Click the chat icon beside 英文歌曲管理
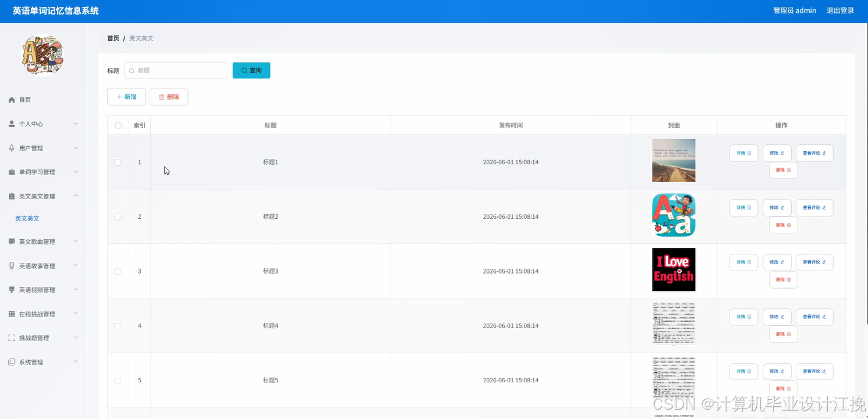The height and width of the screenshot is (419, 868). click(x=12, y=242)
